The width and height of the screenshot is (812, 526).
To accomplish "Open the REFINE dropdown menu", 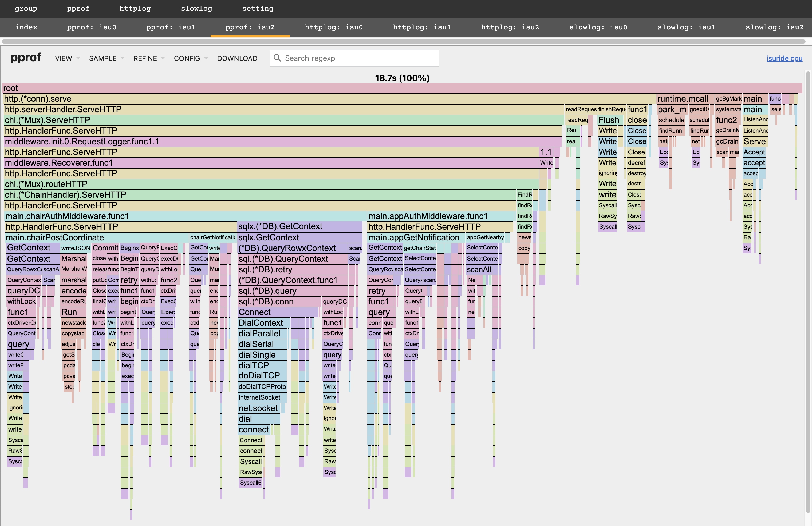I will (x=149, y=58).
